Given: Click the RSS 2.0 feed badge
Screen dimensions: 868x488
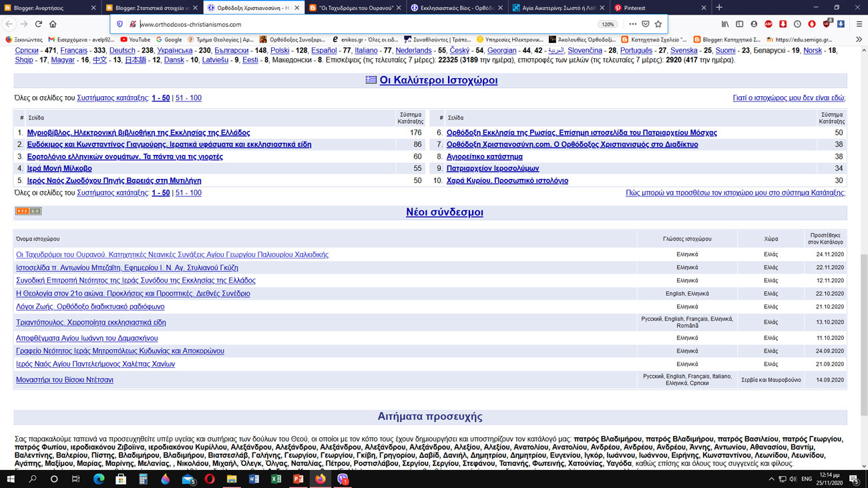Looking at the screenshot, I should click(x=28, y=211).
